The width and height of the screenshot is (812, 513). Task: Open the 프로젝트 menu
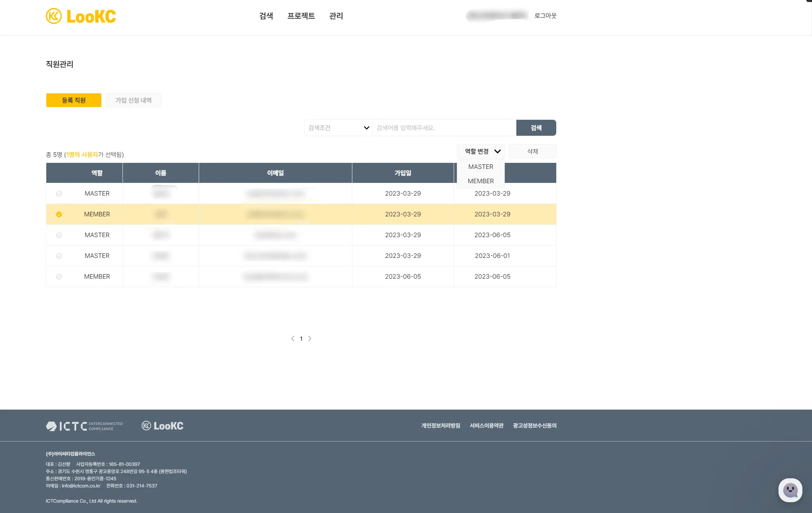[301, 16]
